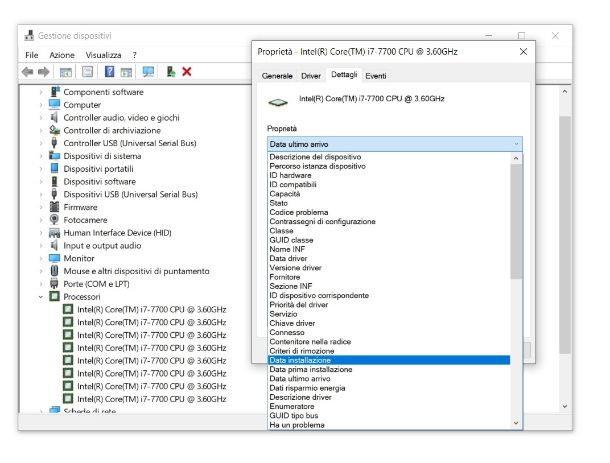Click the Componenti software category icon
The width and height of the screenshot is (610, 463).
pos(54,92)
